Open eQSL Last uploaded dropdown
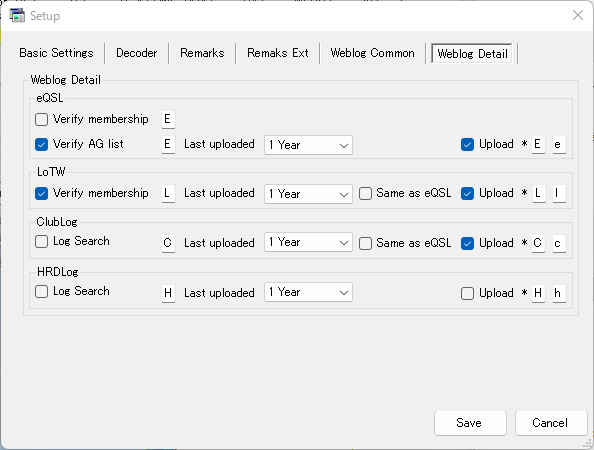The width and height of the screenshot is (594, 450). (x=308, y=145)
